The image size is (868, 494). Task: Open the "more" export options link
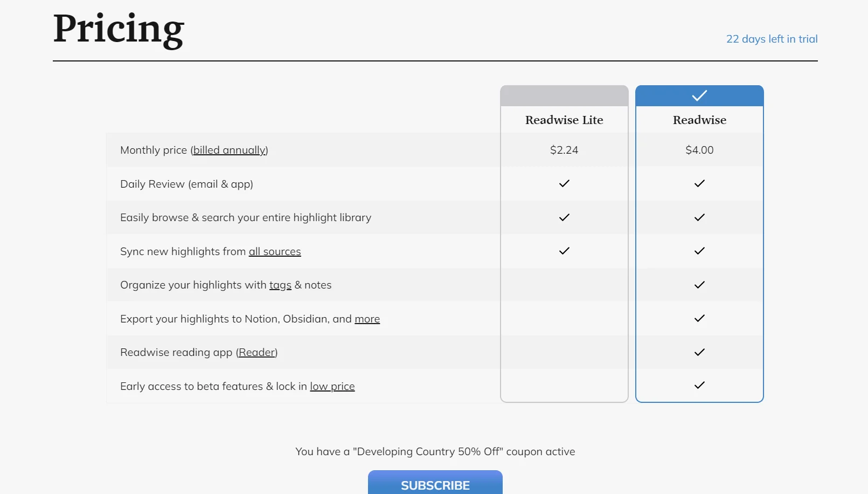point(367,319)
